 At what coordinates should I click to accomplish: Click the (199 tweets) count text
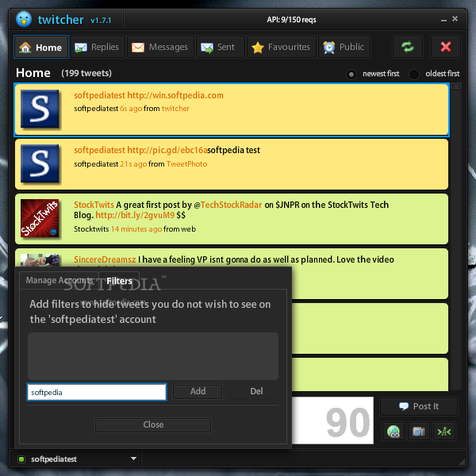[86, 73]
